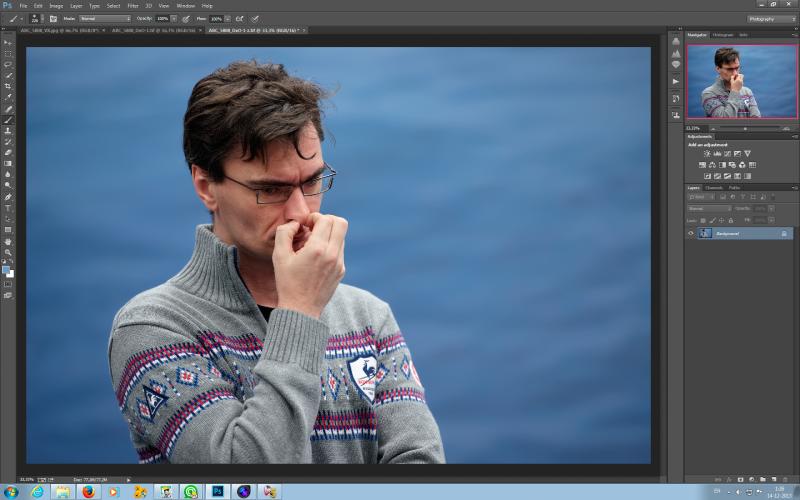Select the Brush tool in toolbox

point(8,120)
